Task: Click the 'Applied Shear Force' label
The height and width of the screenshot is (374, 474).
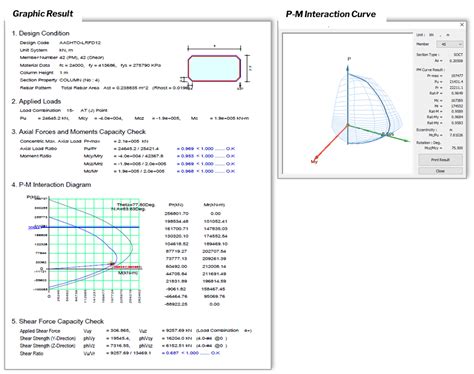Action: [x=40, y=331]
